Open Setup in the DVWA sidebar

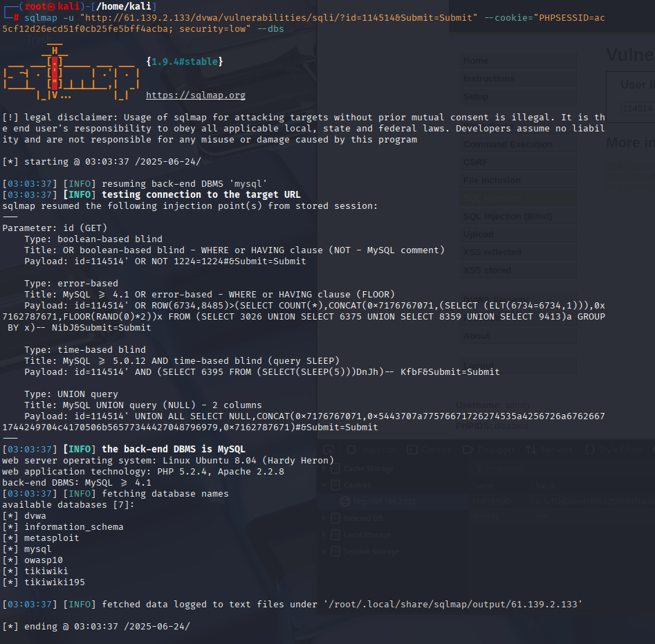tap(518, 96)
